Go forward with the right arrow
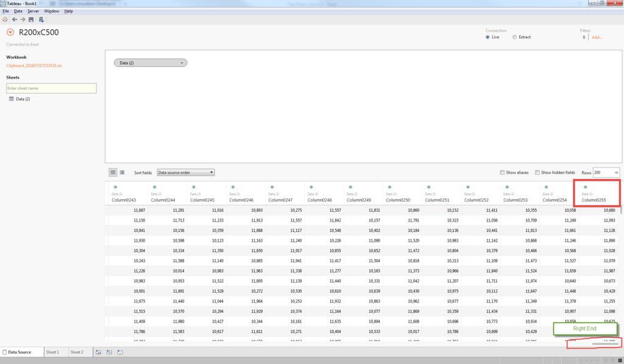Image resolution: width=624 pixels, height=364 pixels. coord(23,19)
